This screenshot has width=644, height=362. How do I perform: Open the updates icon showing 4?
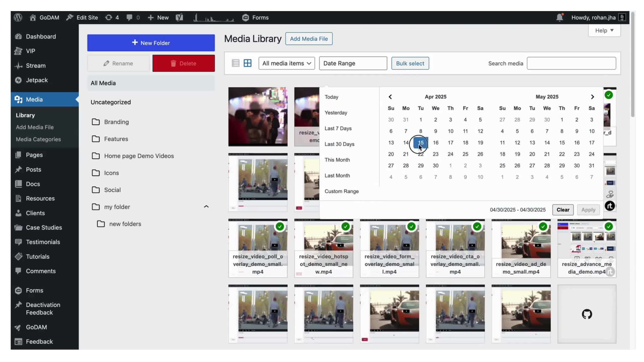click(112, 17)
